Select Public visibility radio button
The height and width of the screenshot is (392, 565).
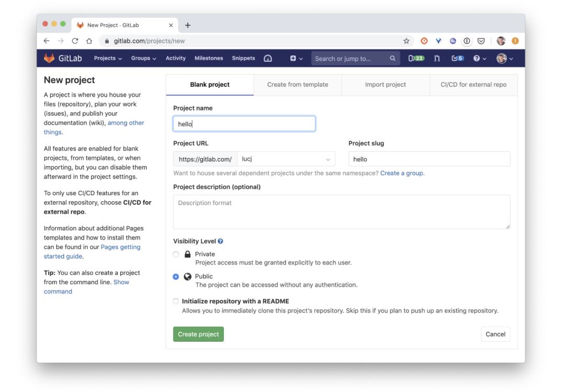pyautogui.click(x=176, y=277)
